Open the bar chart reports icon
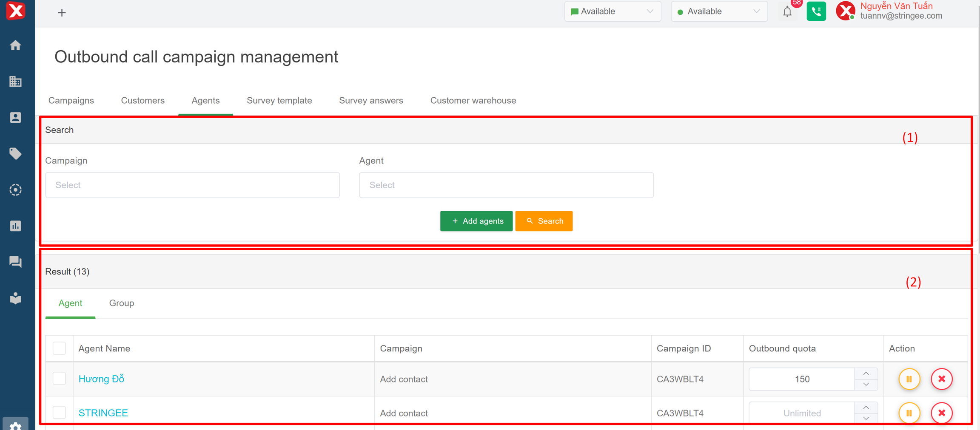980x430 pixels. 16,226
